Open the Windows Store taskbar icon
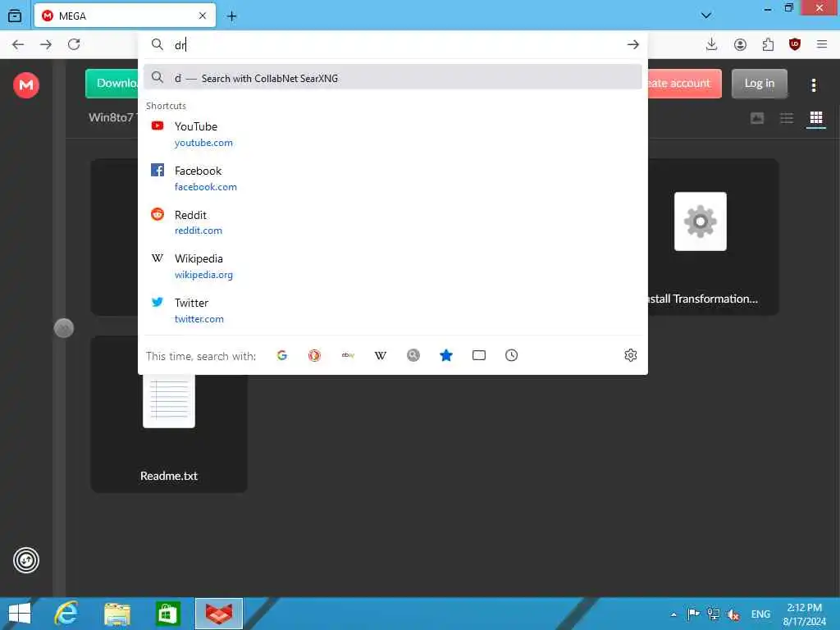840x630 pixels. pyautogui.click(x=167, y=614)
